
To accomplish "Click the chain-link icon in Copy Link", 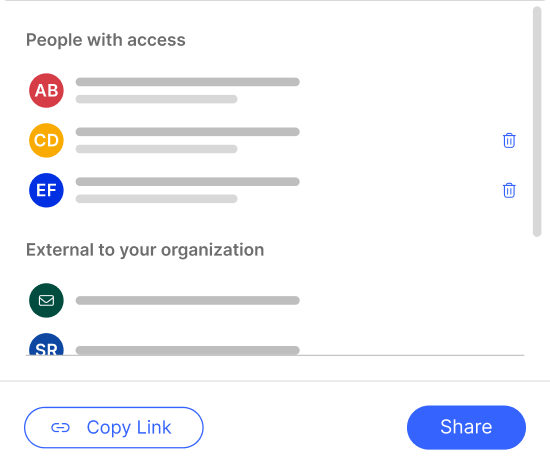I will pyautogui.click(x=60, y=428).
